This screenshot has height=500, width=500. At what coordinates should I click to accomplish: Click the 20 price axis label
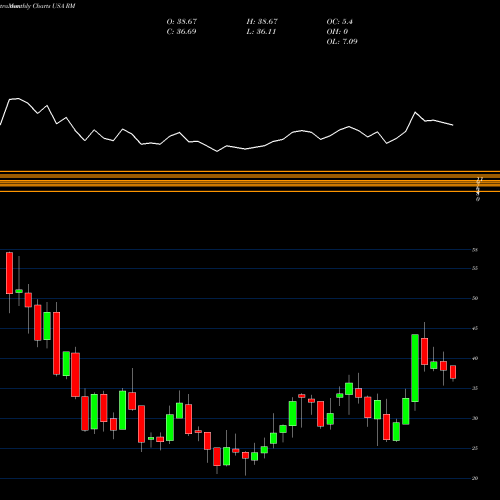pyautogui.click(x=475, y=478)
